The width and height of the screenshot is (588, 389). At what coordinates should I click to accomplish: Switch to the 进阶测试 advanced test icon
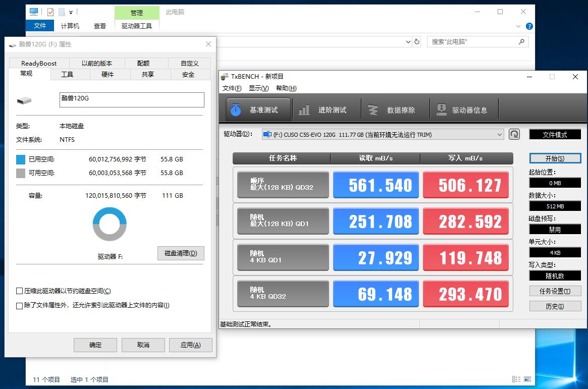[326, 108]
